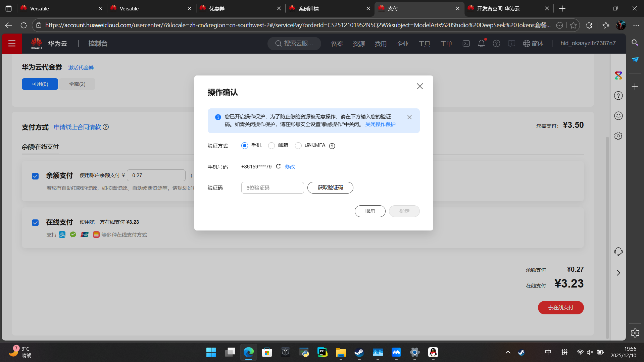The height and width of the screenshot is (362, 644).
Task: Click the Edge sidebar search icon
Action: pyautogui.click(x=635, y=43)
